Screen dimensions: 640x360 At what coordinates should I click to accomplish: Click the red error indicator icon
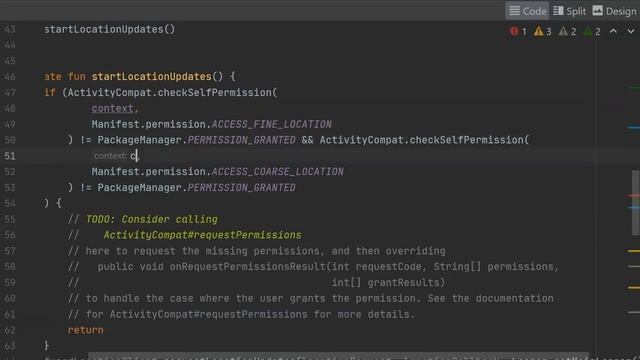[514, 31]
